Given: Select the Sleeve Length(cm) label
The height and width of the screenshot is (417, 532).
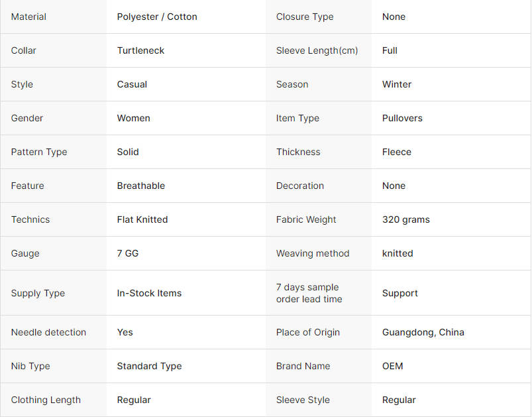Looking at the screenshot, I should (317, 50).
